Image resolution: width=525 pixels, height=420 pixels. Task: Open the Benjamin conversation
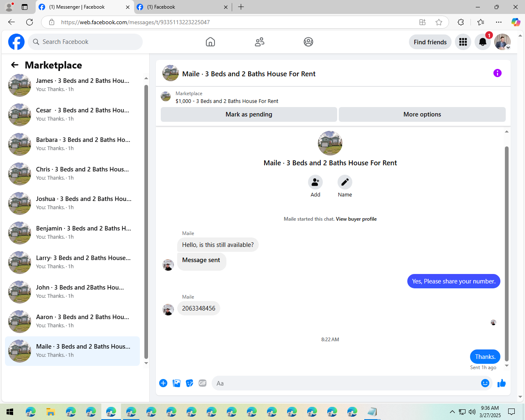pyautogui.click(x=72, y=233)
